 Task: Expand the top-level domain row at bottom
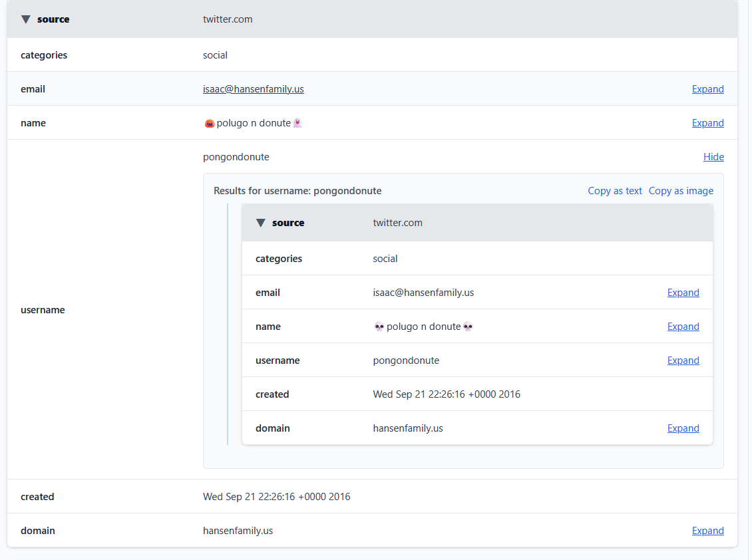coord(707,531)
